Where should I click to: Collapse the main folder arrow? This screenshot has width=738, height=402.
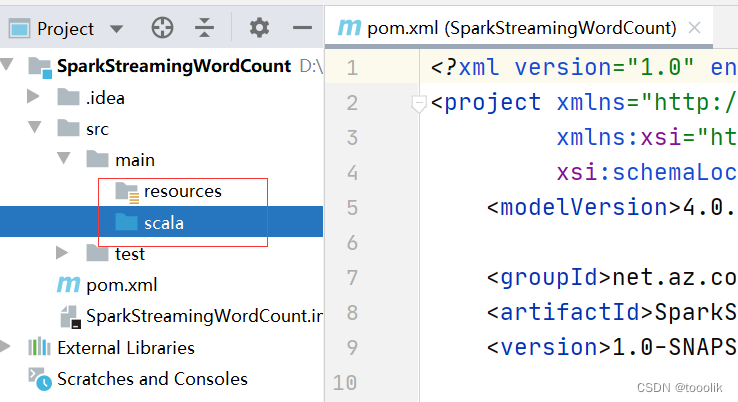tap(64, 158)
